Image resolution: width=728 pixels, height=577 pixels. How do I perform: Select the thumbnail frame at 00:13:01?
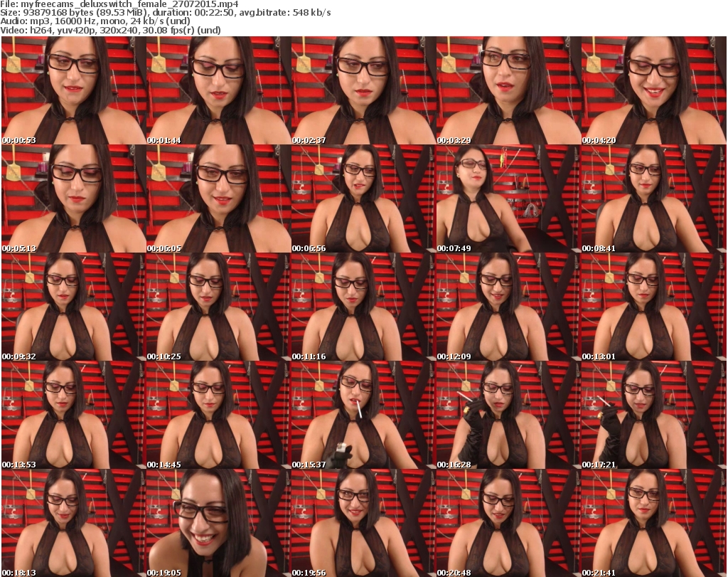(653, 307)
